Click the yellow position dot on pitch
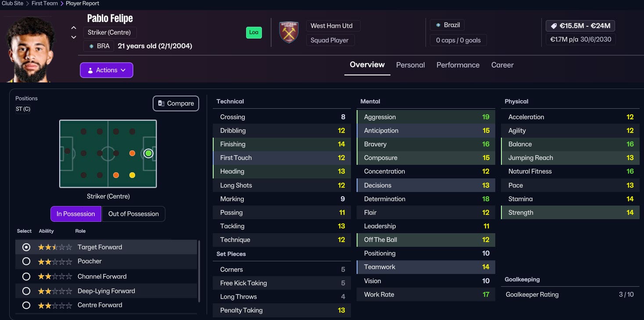Screen dimensions: 644x320 tap(132, 175)
